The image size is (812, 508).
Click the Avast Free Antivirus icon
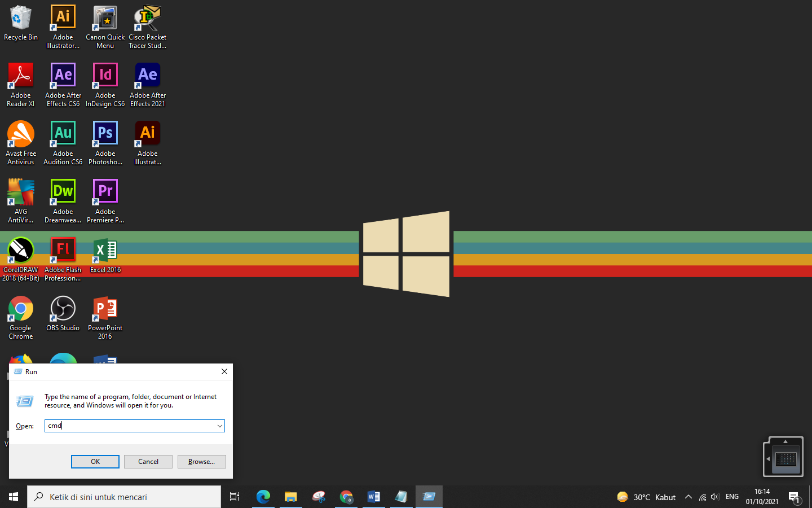point(21,143)
